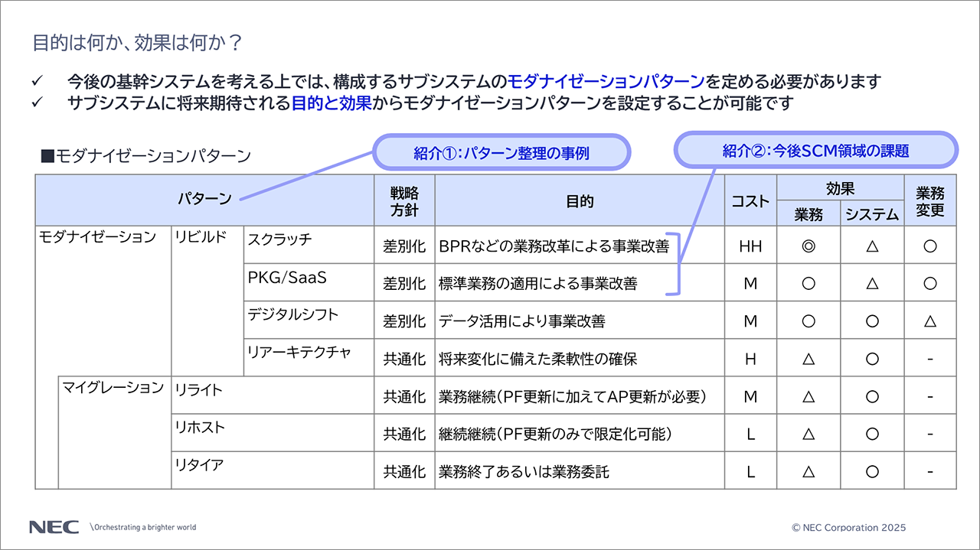Click the blue モダナイゼーションパターン text in first bullet
This screenshot has height=550, width=980.
point(606,82)
